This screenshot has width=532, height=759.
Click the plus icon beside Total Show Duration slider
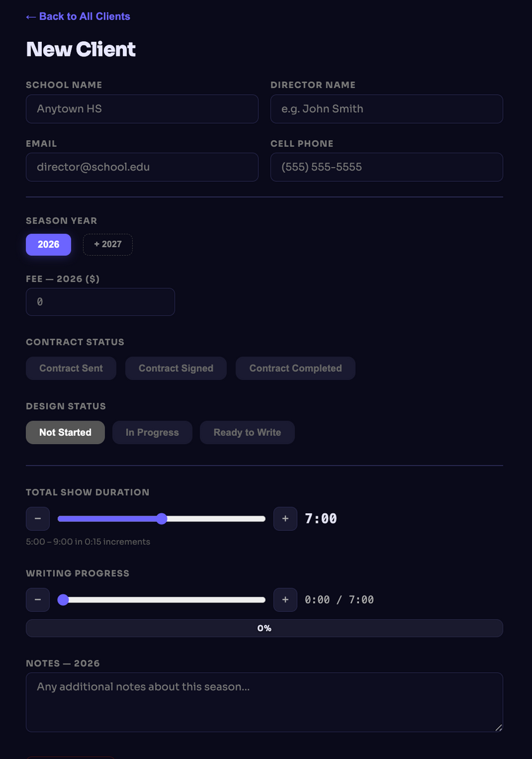tap(285, 518)
